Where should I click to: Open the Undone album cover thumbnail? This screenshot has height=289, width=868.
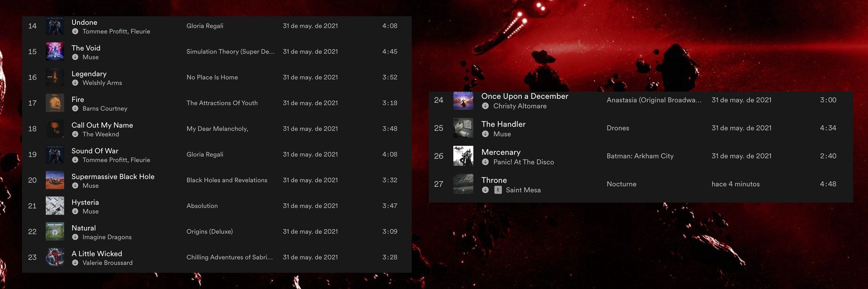pyautogui.click(x=55, y=26)
